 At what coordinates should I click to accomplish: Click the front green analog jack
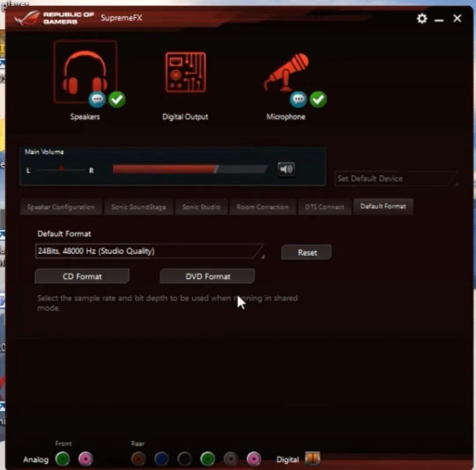pos(62,459)
